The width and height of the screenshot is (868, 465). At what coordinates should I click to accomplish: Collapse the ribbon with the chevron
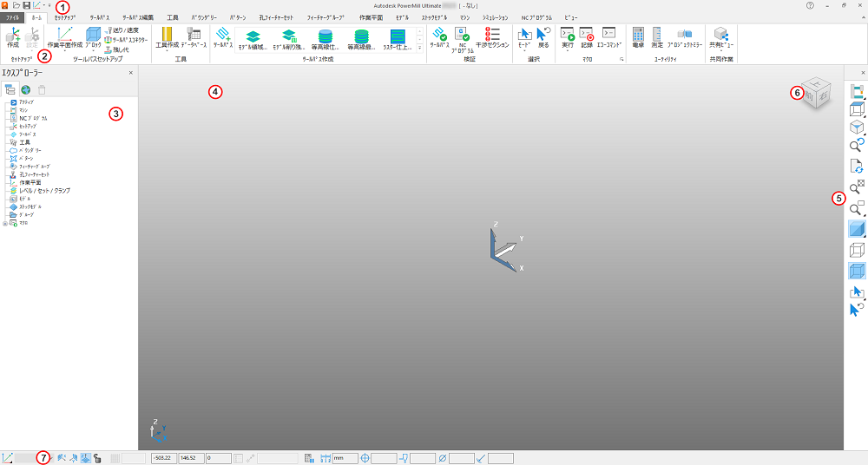point(863,17)
